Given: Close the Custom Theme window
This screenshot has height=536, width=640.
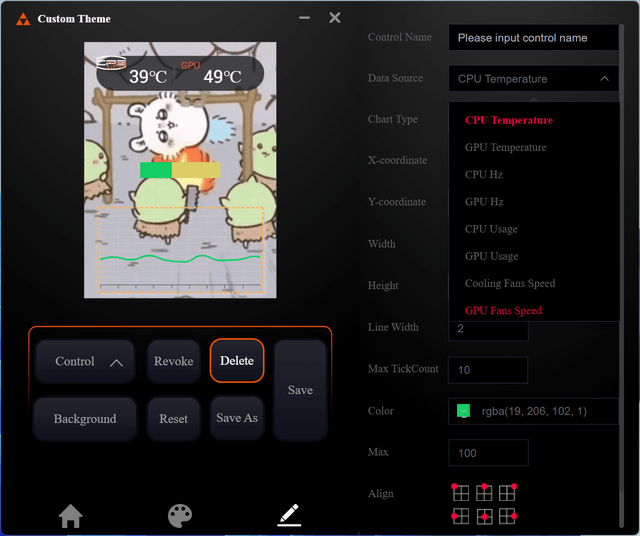Looking at the screenshot, I should 335,18.
